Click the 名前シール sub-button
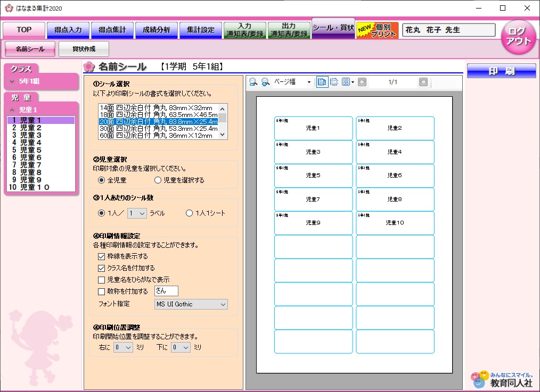The height and width of the screenshot is (392, 540). point(30,49)
